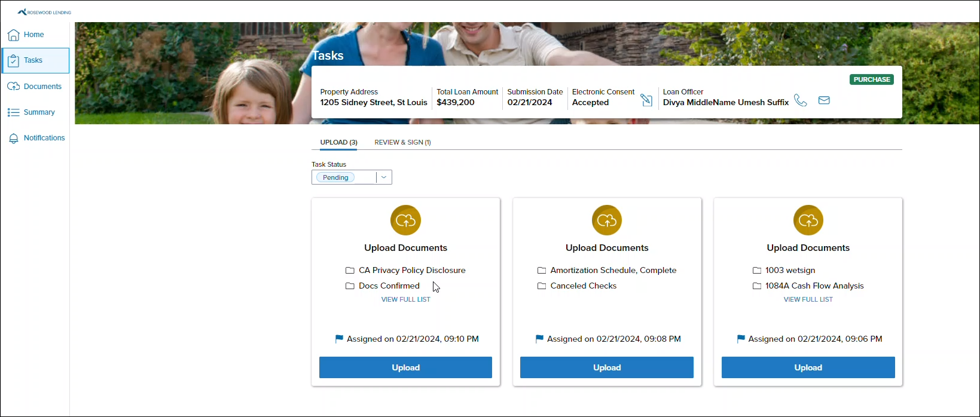The width and height of the screenshot is (980, 417).
Task: Click Assigned on 02/21/2024, 09:10 PM text
Action: pos(413,339)
